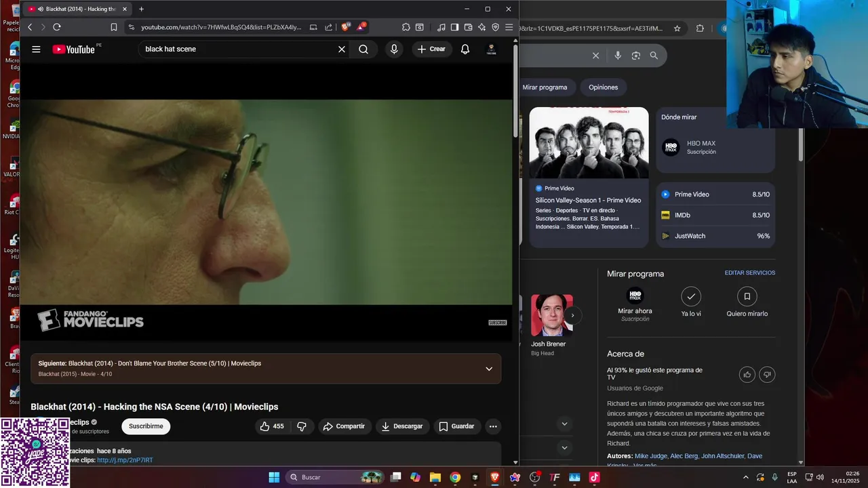This screenshot has height=488, width=868.
Task: Click the taskbar Buscar search box
Action: (335, 477)
